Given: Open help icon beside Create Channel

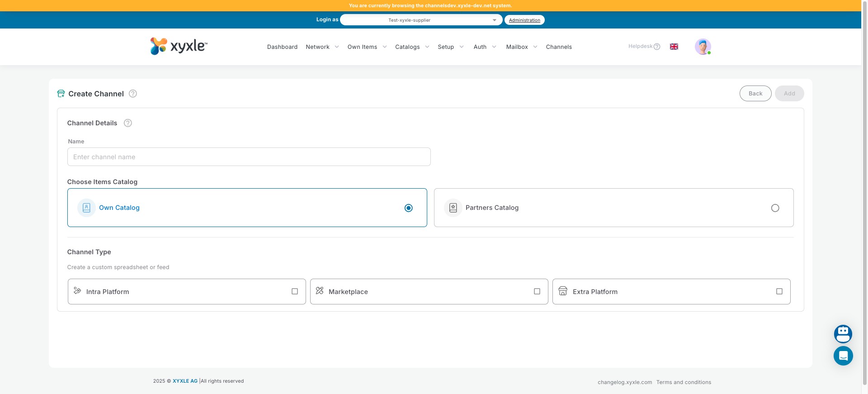Looking at the screenshot, I should tap(133, 94).
